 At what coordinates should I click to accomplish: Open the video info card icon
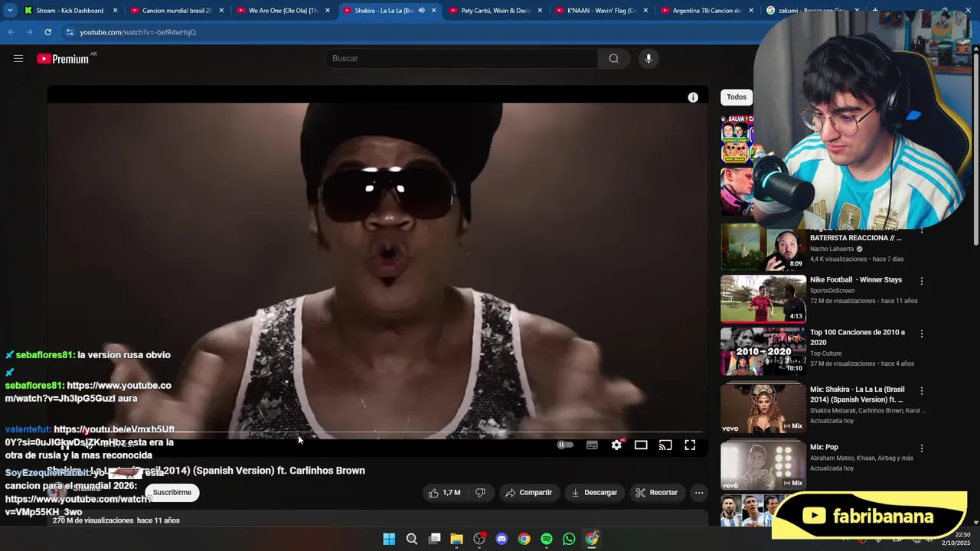[x=693, y=97]
